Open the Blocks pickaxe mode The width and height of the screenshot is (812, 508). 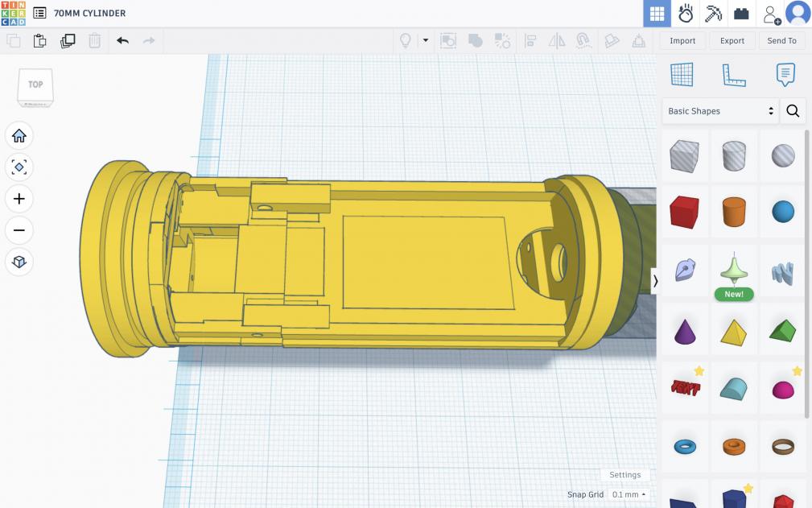(x=713, y=14)
